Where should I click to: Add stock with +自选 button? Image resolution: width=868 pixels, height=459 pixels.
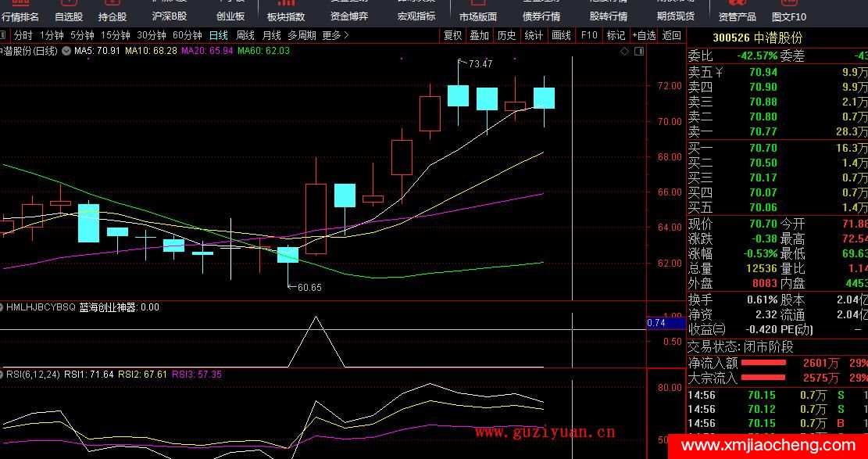(643, 35)
